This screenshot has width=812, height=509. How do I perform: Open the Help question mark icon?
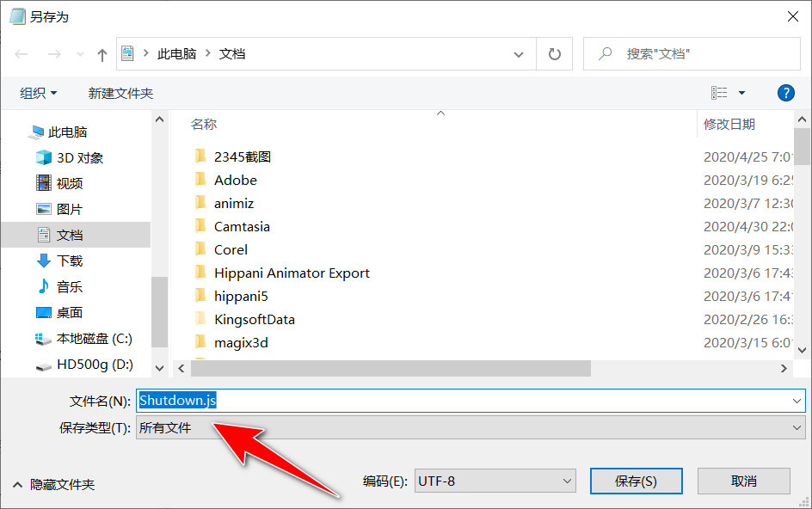(785, 93)
